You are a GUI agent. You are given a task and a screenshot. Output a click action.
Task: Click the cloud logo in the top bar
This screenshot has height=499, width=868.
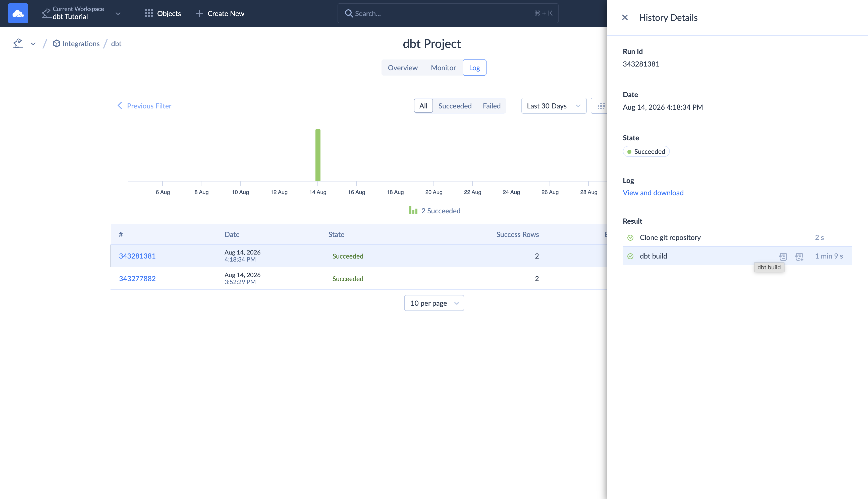[18, 13]
